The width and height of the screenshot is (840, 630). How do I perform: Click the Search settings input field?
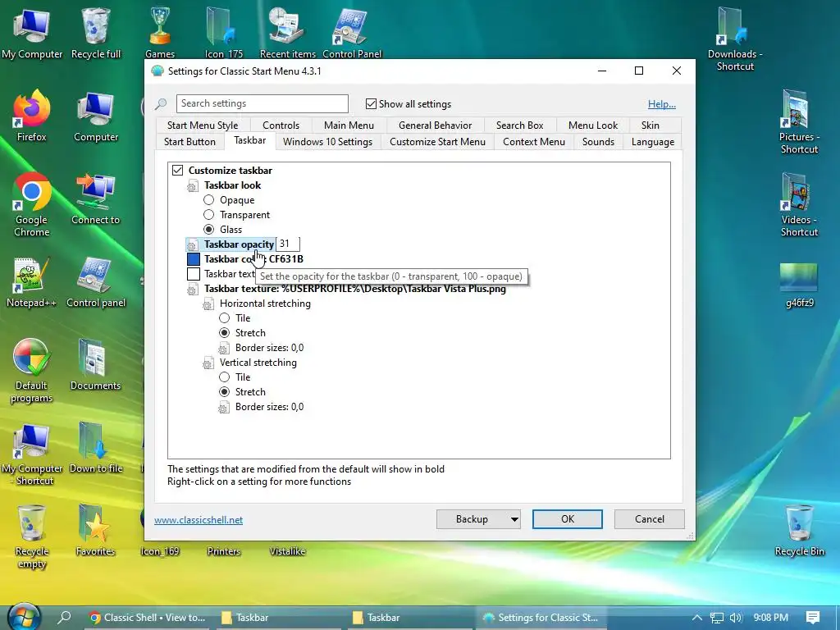262,103
